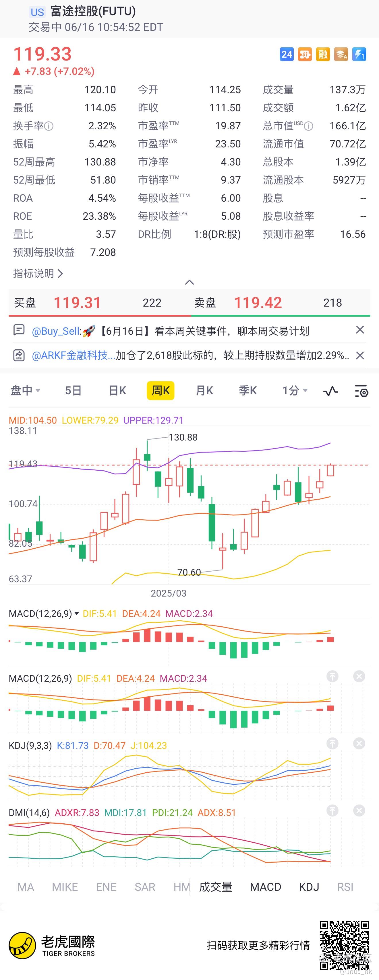Image resolution: width=379 pixels, height=980 pixels.
Task: Tap the 130.88 high label on chart
Action: click(183, 437)
